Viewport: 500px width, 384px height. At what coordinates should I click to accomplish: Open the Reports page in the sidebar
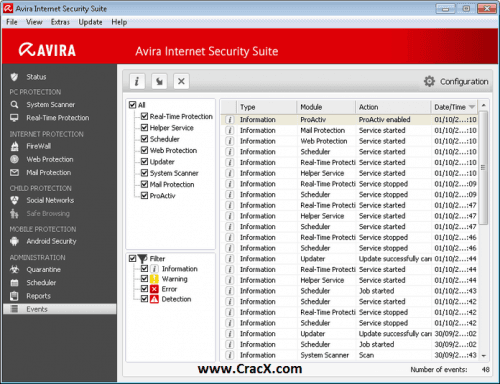[x=38, y=296]
